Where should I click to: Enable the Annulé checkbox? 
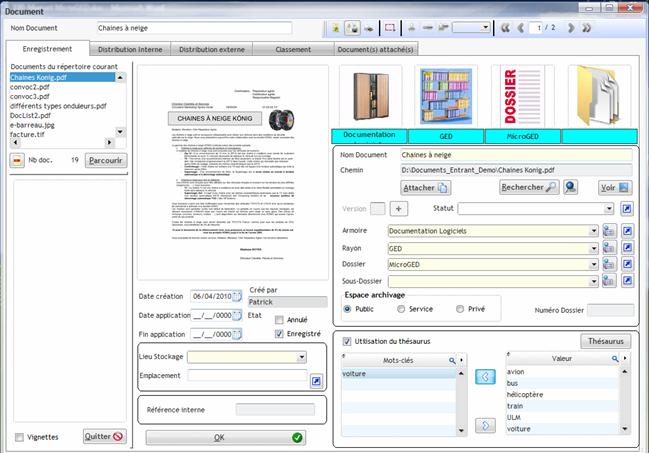280,320
